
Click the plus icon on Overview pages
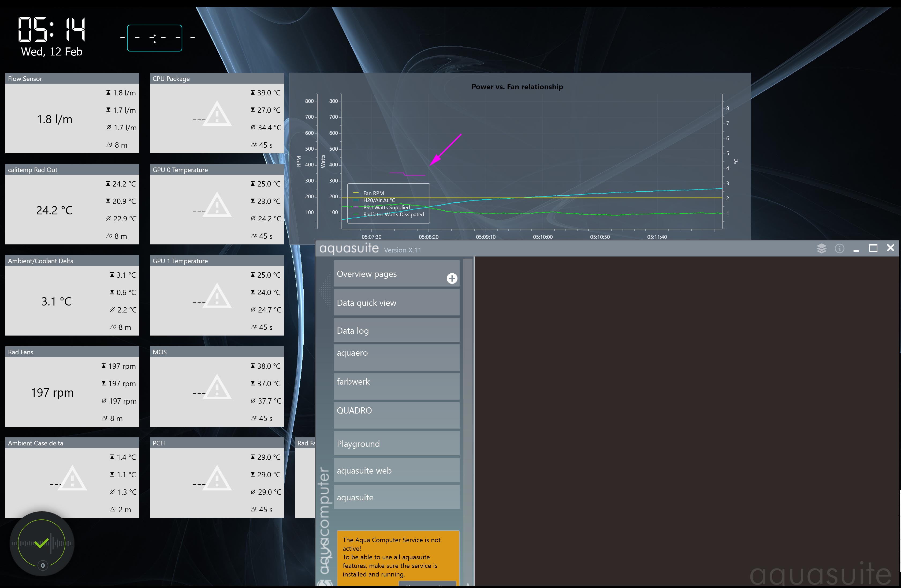point(452,278)
